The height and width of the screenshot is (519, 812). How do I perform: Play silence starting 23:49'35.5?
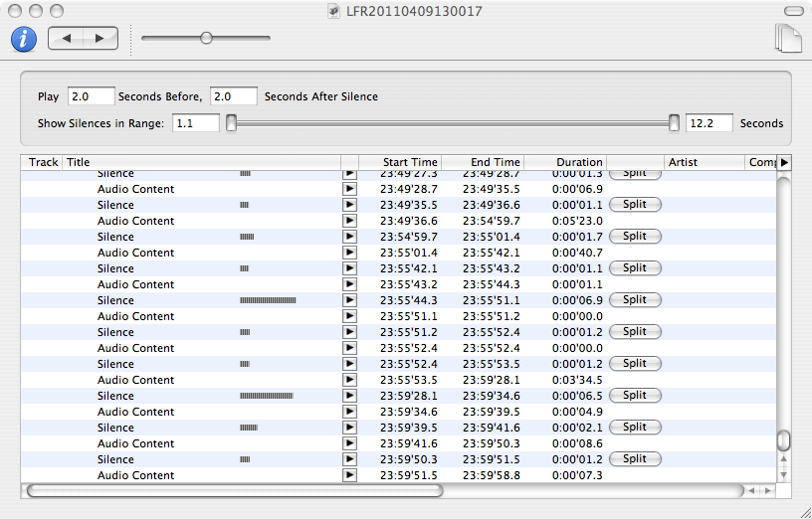point(349,205)
